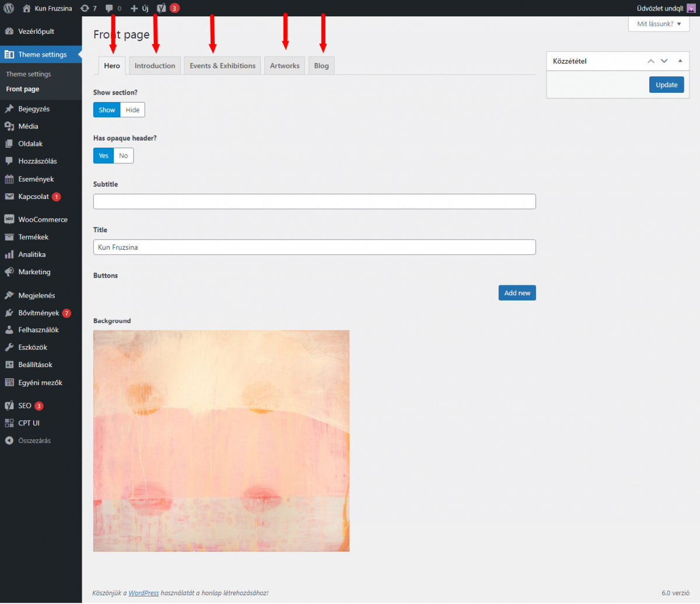Image resolution: width=700 pixels, height=604 pixels.
Task: Open the Média library menu
Action: tap(28, 126)
